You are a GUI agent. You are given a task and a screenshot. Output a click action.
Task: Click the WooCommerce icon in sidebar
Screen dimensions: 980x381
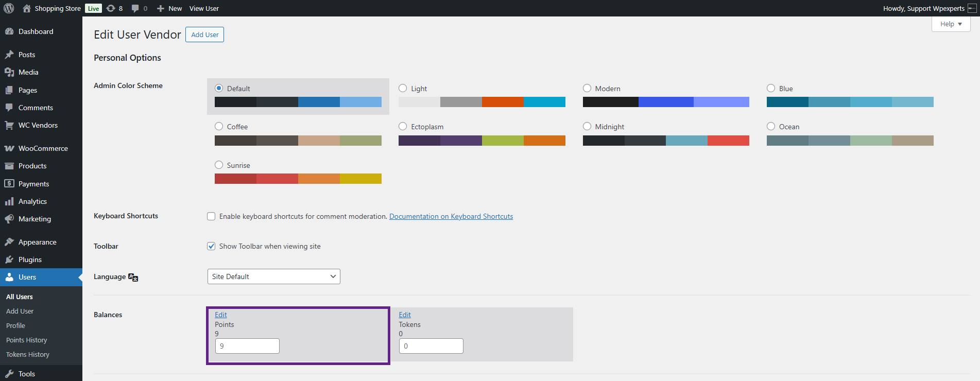coord(9,148)
